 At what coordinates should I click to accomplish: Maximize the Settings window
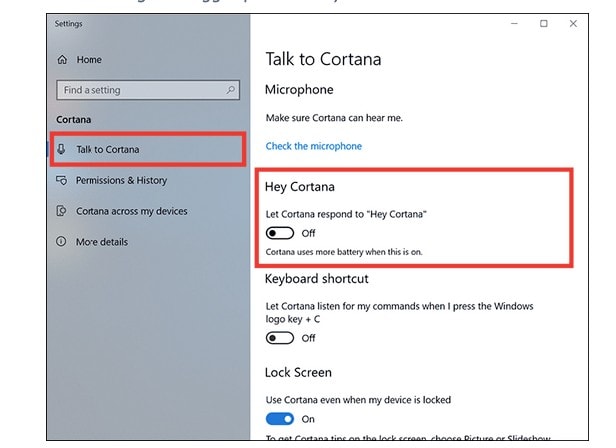click(544, 24)
